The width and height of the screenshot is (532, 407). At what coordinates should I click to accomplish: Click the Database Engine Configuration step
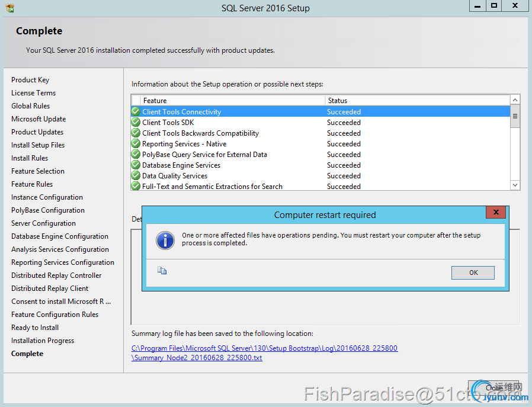pyautogui.click(x=60, y=236)
